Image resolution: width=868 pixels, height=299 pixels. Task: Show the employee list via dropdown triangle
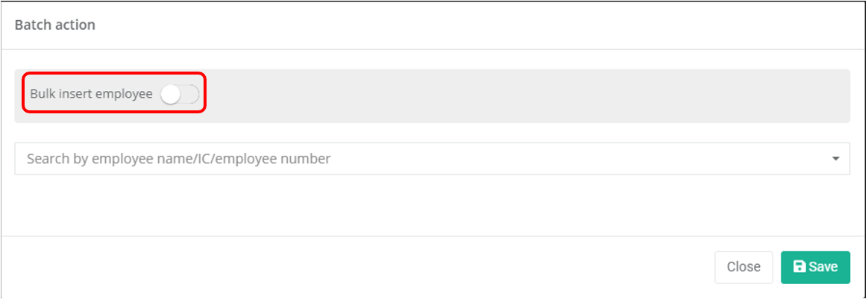tap(835, 159)
